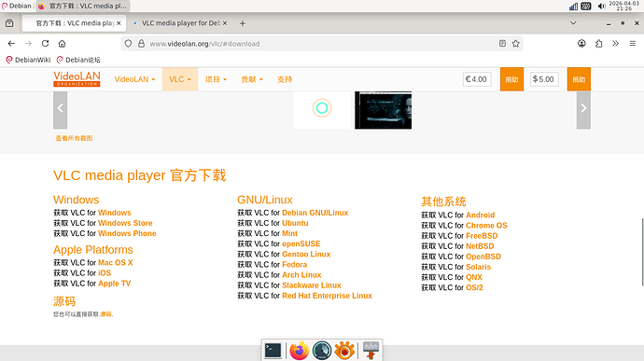Click the VideoLAN organization logo
This screenshot has width=644, height=361.
pos(77,79)
